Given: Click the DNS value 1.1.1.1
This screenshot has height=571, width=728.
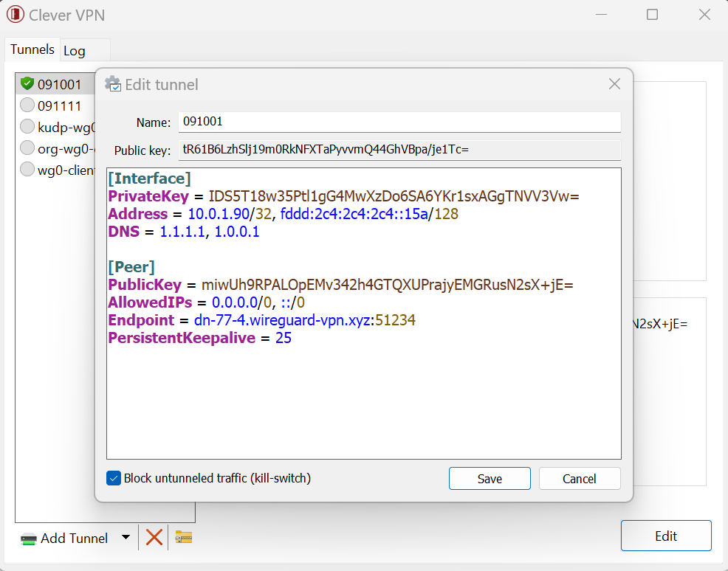Looking at the screenshot, I should point(182,232).
